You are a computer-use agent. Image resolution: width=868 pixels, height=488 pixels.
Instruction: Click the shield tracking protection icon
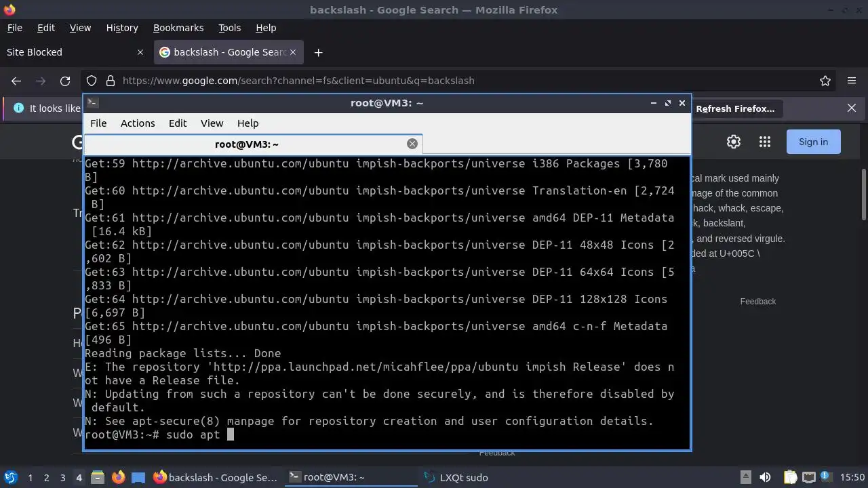click(92, 81)
